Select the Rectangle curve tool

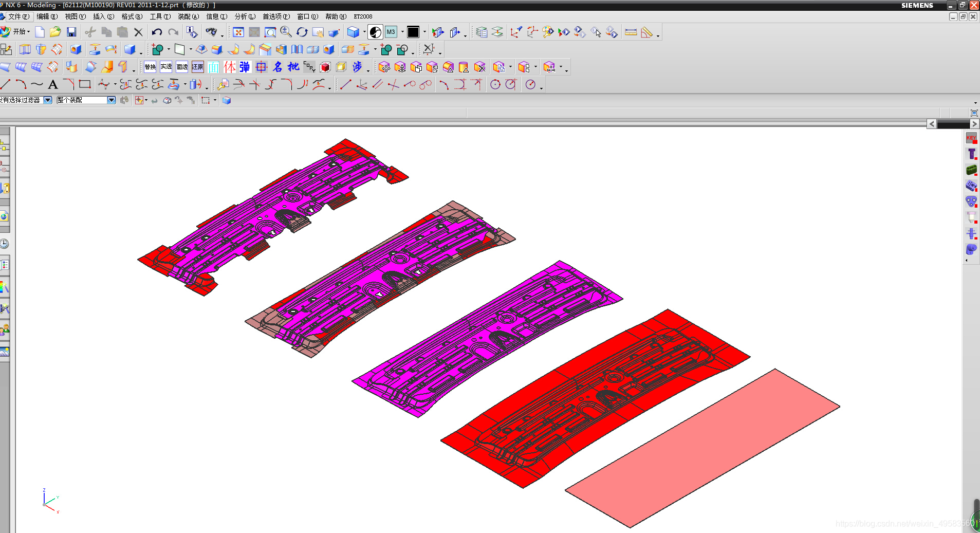(x=85, y=84)
